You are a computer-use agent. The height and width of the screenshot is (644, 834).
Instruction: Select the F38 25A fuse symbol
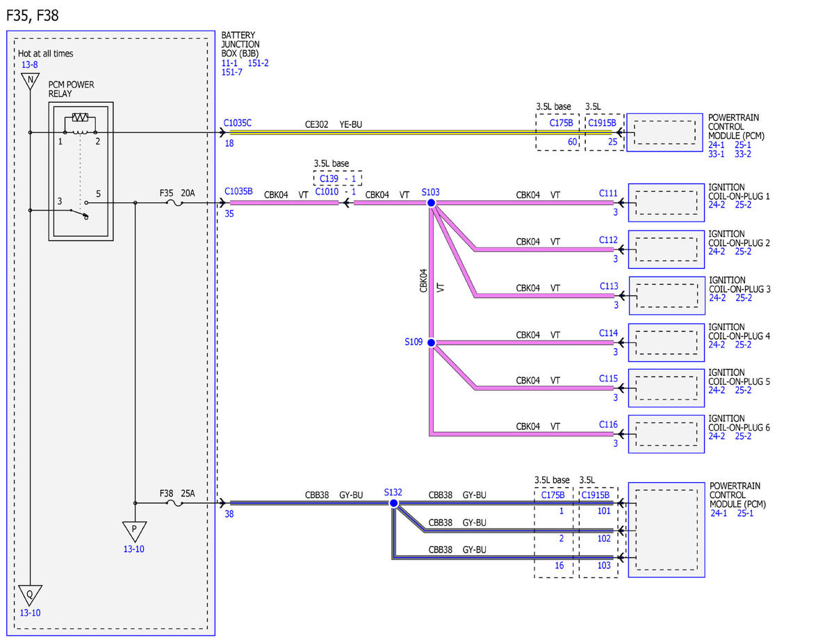pyautogui.click(x=176, y=503)
